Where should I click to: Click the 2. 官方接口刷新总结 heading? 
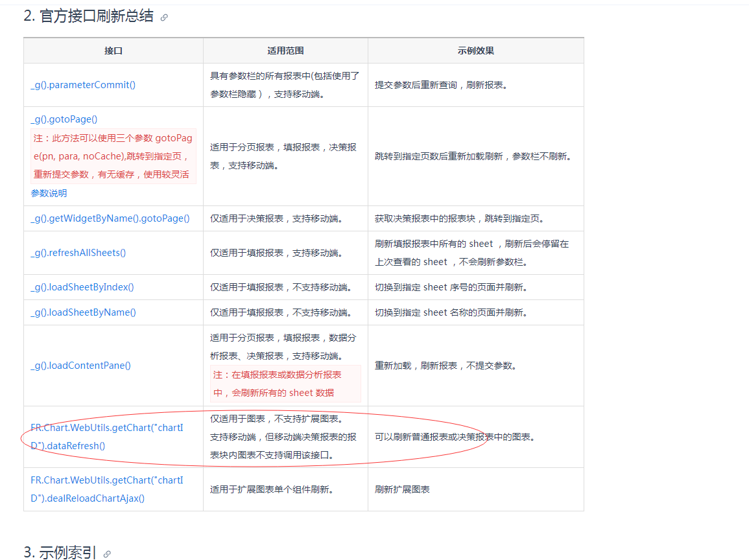(x=89, y=16)
